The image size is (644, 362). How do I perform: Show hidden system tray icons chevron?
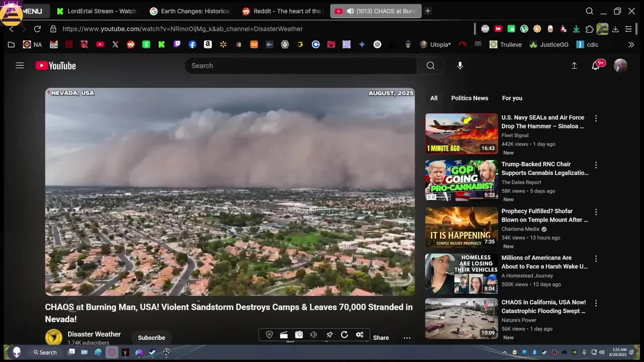click(505, 352)
